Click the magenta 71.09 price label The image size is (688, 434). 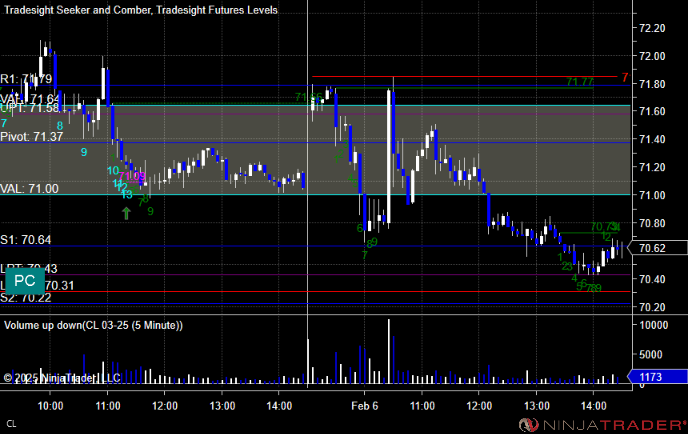[x=132, y=176]
